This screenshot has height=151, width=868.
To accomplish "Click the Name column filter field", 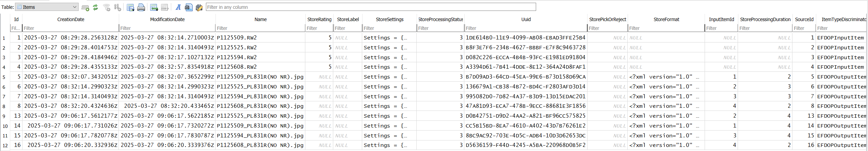I will tap(260, 28).
